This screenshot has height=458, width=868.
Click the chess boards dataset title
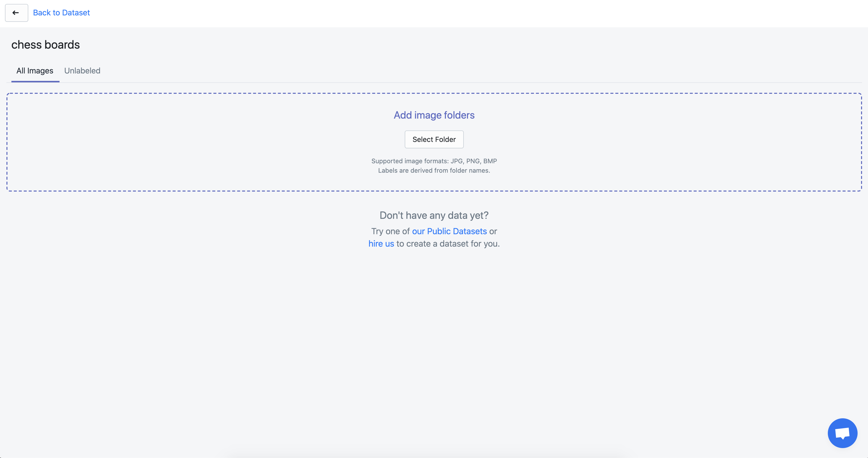click(45, 45)
